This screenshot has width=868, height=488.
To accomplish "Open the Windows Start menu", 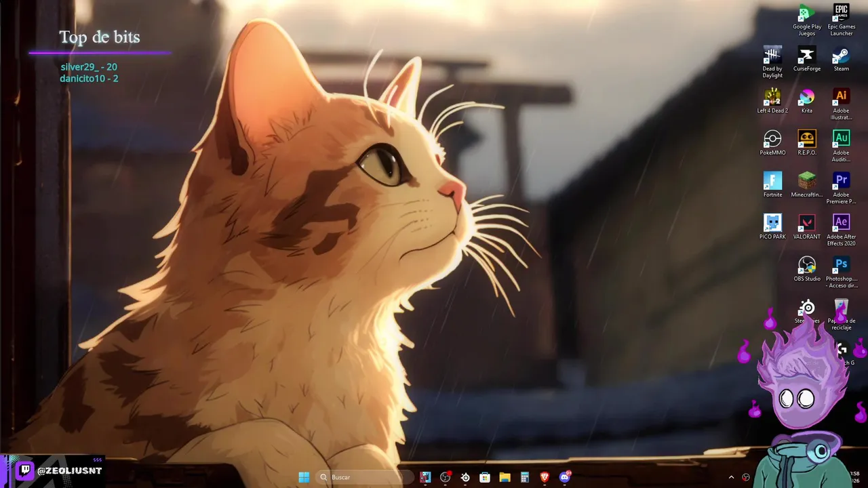I will (x=304, y=477).
